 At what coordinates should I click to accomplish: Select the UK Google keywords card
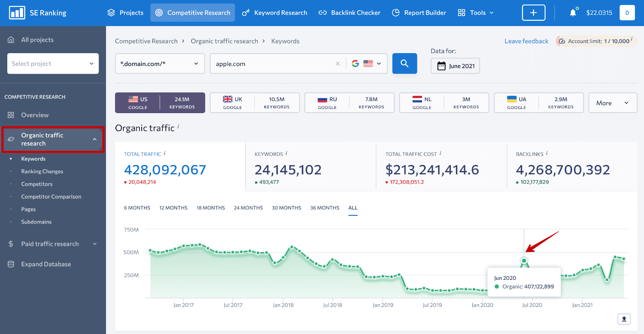(255, 103)
